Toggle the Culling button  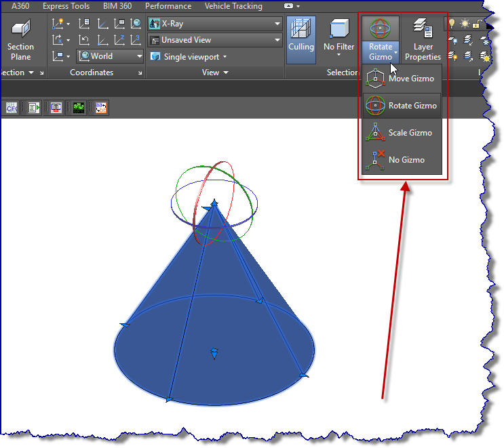tap(301, 39)
